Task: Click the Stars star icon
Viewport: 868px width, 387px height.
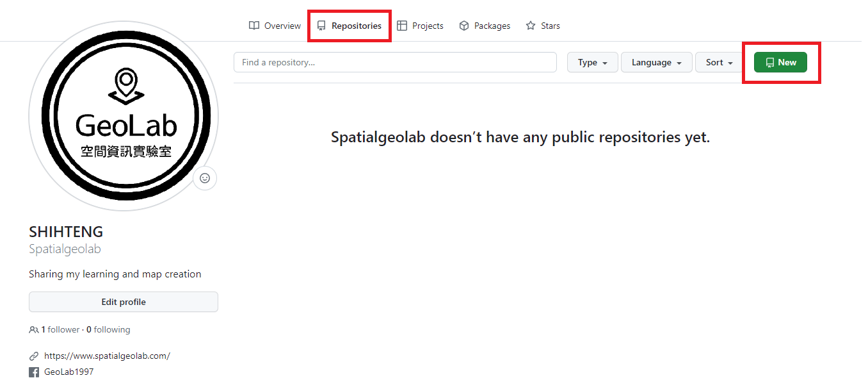Action: pos(531,26)
